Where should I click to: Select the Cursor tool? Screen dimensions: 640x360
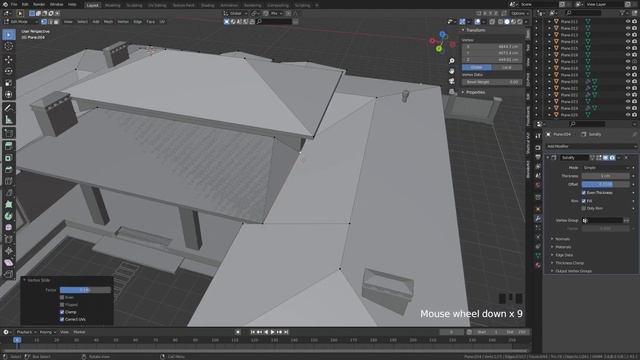[x=9, y=46]
